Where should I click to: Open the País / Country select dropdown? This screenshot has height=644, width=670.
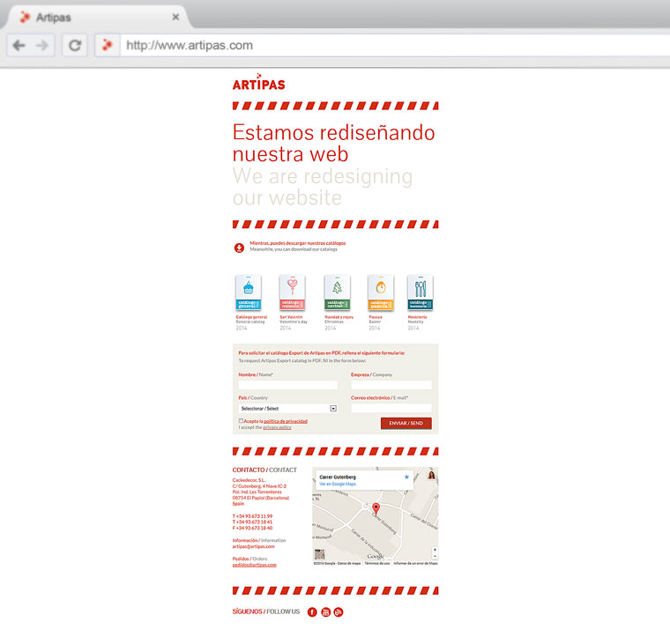tap(287, 408)
